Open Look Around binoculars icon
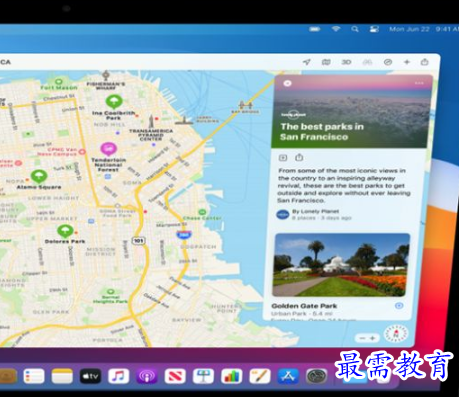Viewport: 459px width, 397px height. click(x=367, y=62)
